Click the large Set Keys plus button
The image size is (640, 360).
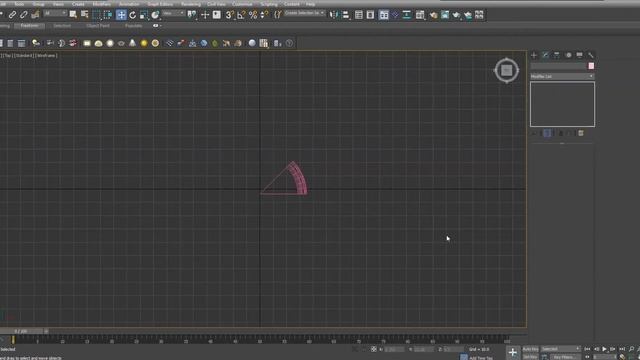[x=513, y=352]
